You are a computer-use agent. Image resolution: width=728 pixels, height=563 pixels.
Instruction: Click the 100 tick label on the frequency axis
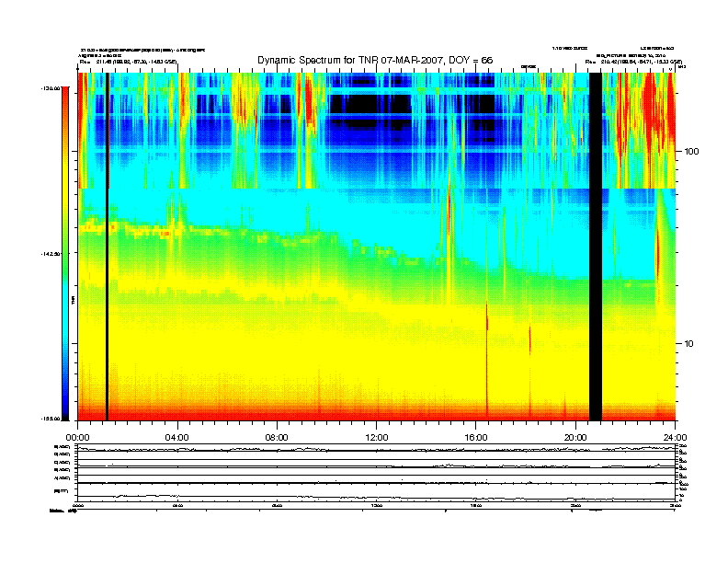point(691,152)
